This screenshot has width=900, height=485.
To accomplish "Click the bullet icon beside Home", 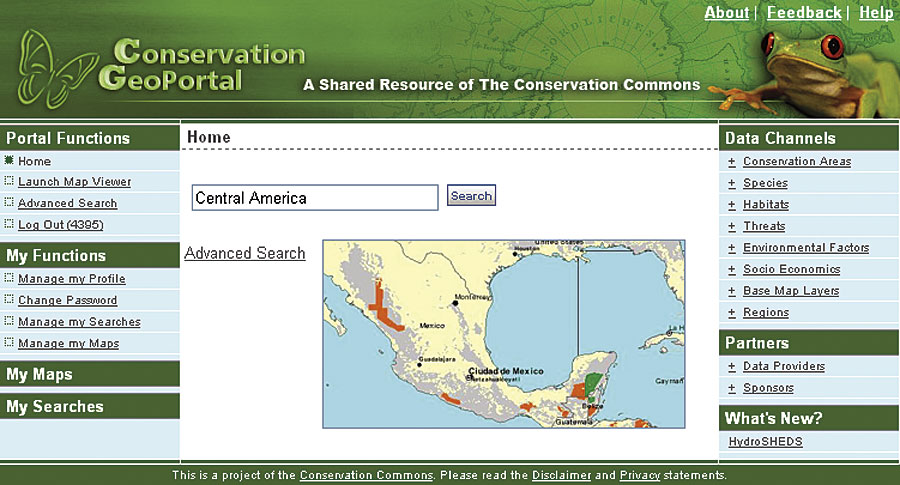I will pos(9,160).
